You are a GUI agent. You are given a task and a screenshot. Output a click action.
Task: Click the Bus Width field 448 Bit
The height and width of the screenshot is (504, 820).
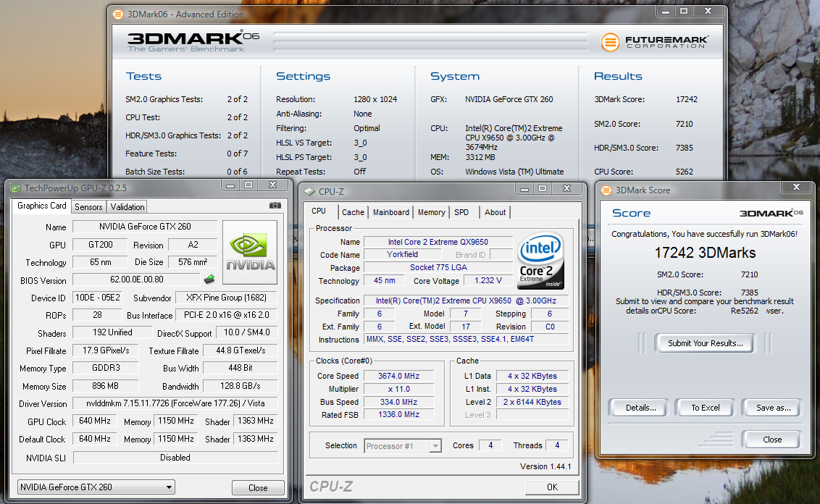[x=240, y=368]
